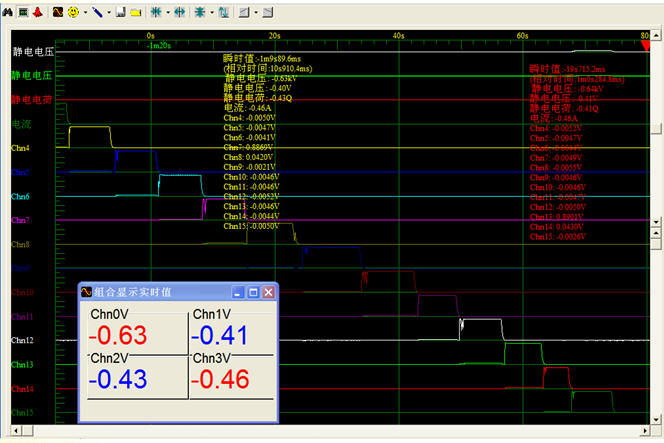Close the 组合显示实时值 window
The image size is (664, 443).
coord(268,292)
